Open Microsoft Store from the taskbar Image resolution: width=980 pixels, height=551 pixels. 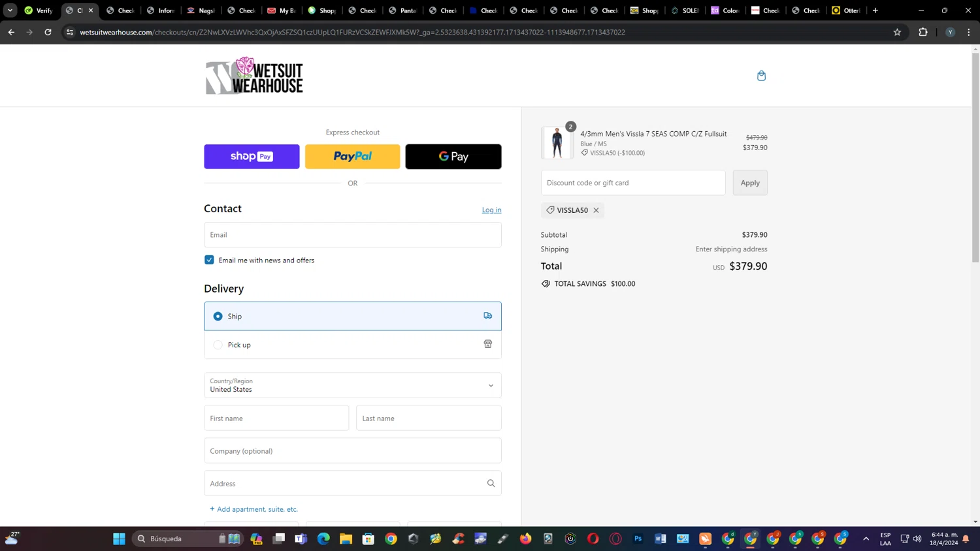click(x=368, y=539)
